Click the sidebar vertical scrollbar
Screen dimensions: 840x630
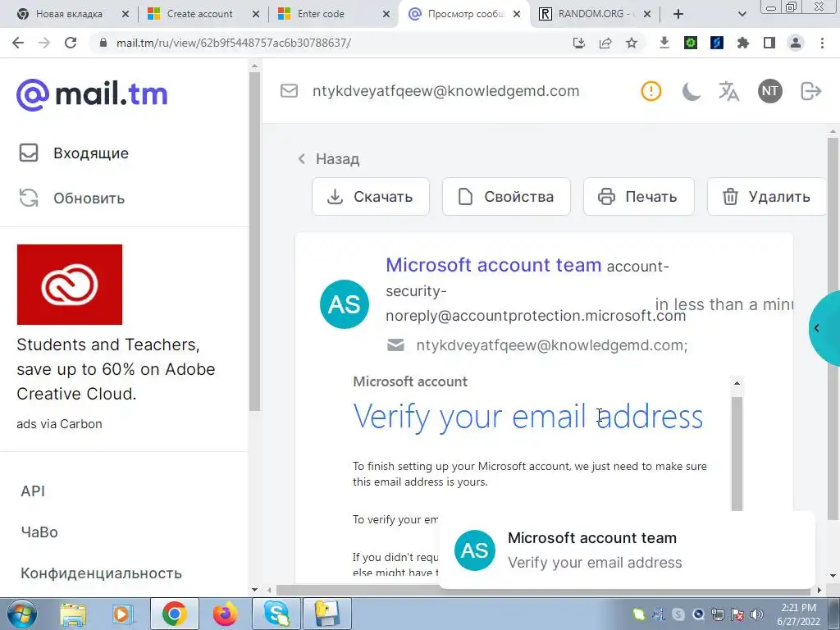[254, 241]
